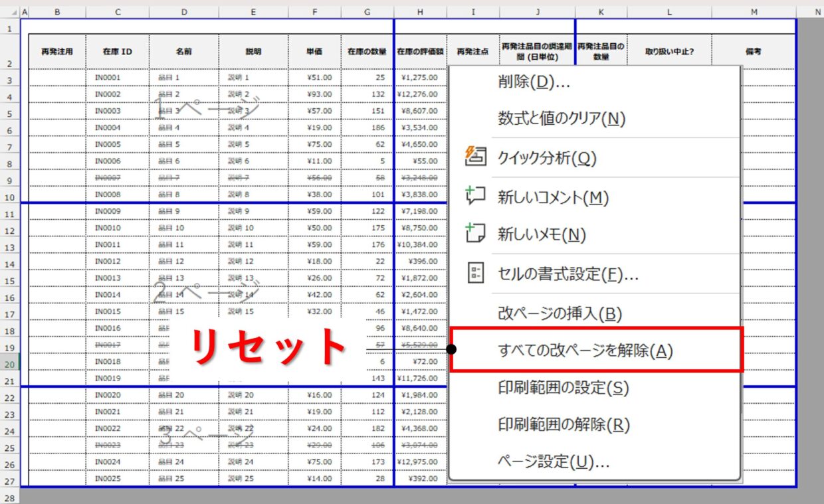Click the quantity cell showing 186
Screen dimensions: 824x504
[367, 127]
